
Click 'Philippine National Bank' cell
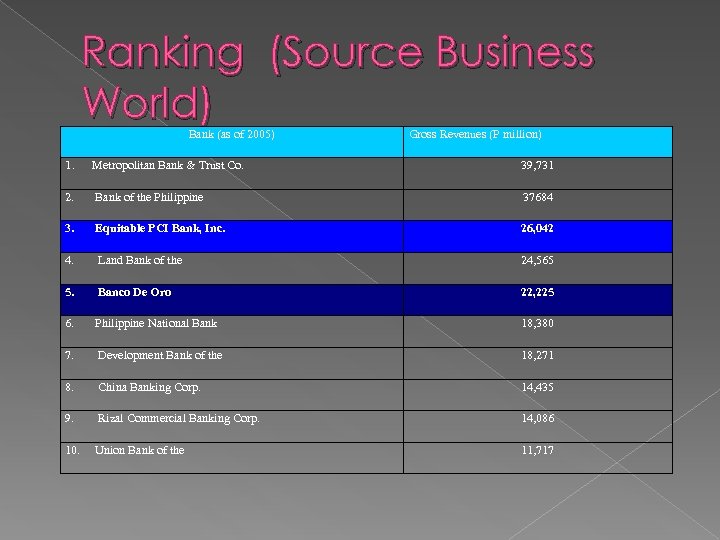pyautogui.click(x=232, y=332)
